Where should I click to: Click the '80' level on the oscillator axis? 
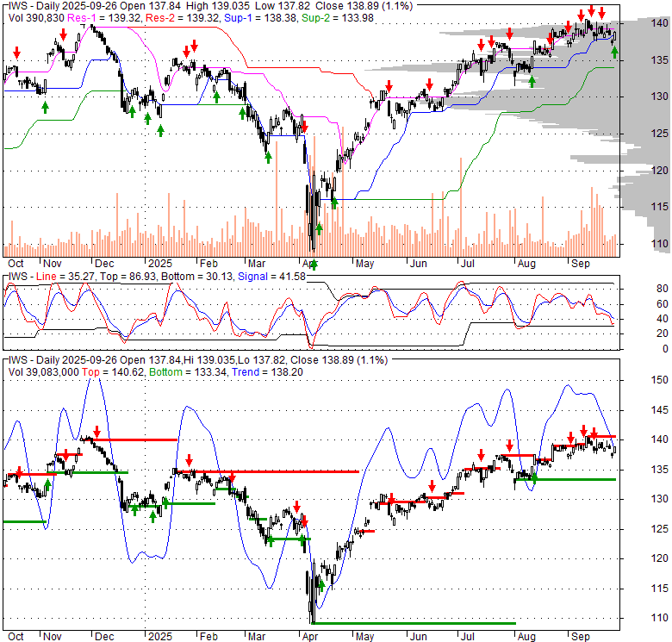click(x=663, y=289)
